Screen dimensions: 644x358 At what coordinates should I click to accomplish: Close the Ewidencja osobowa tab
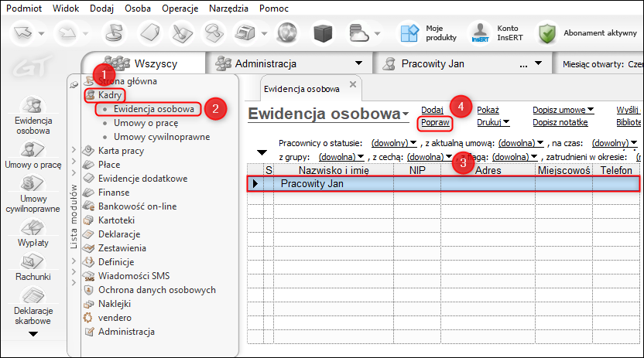(352, 84)
